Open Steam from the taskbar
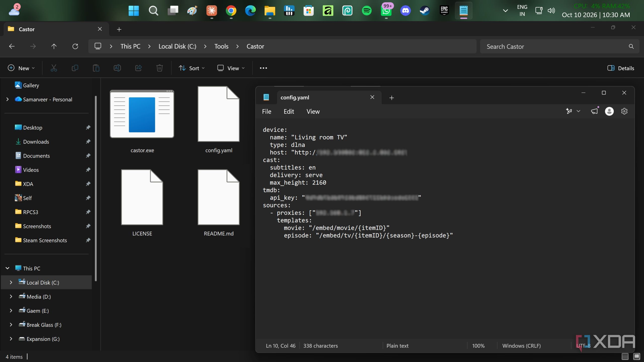This screenshot has height=362, width=644. coord(425,11)
